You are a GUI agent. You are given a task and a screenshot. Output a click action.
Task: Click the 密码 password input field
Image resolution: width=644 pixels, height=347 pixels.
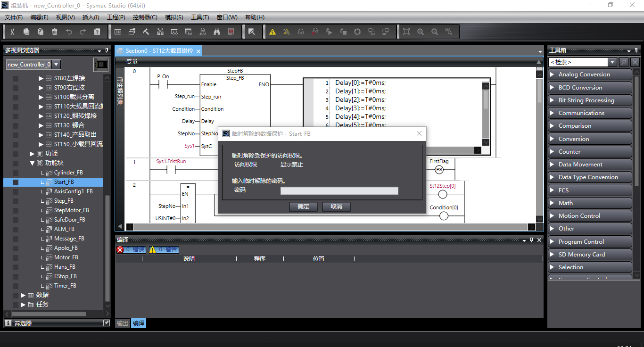[339, 190]
